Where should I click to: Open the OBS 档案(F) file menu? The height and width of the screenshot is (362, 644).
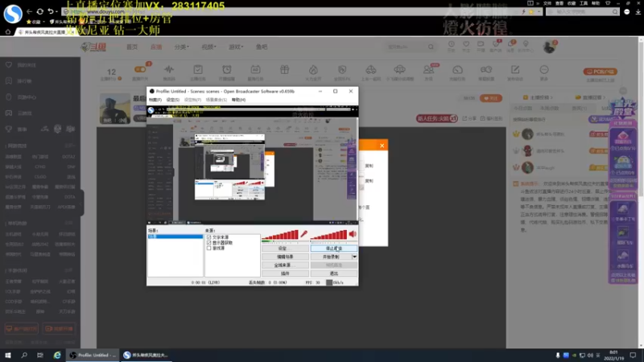click(x=155, y=100)
